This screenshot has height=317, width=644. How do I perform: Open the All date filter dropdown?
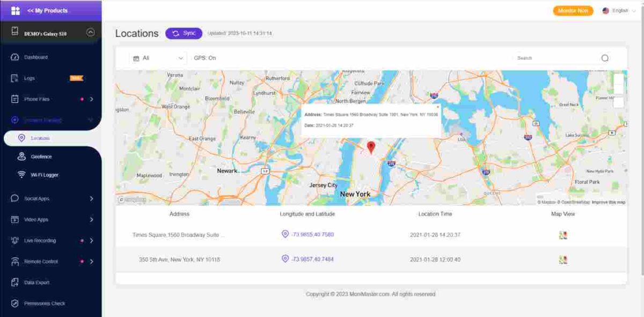tap(158, 58)
